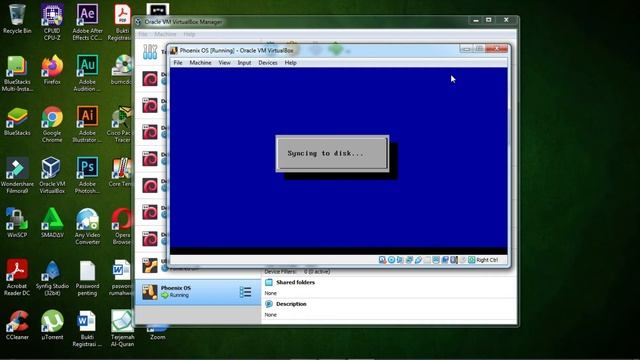Open Devices menu in Phoenix OS VM window
This screenshot has height=360, width=640.
coord(268,63)
